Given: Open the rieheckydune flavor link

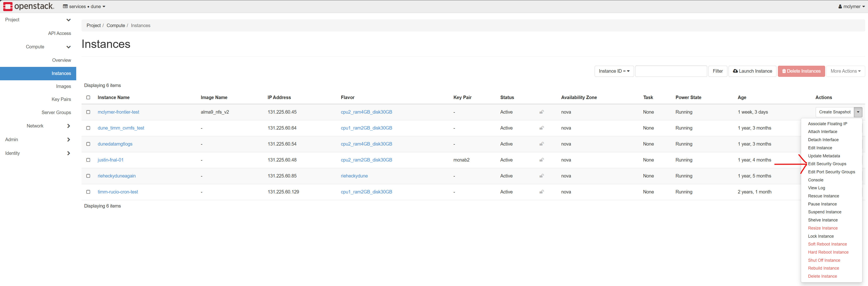Looking at the screenshot, I should point(354,176).
